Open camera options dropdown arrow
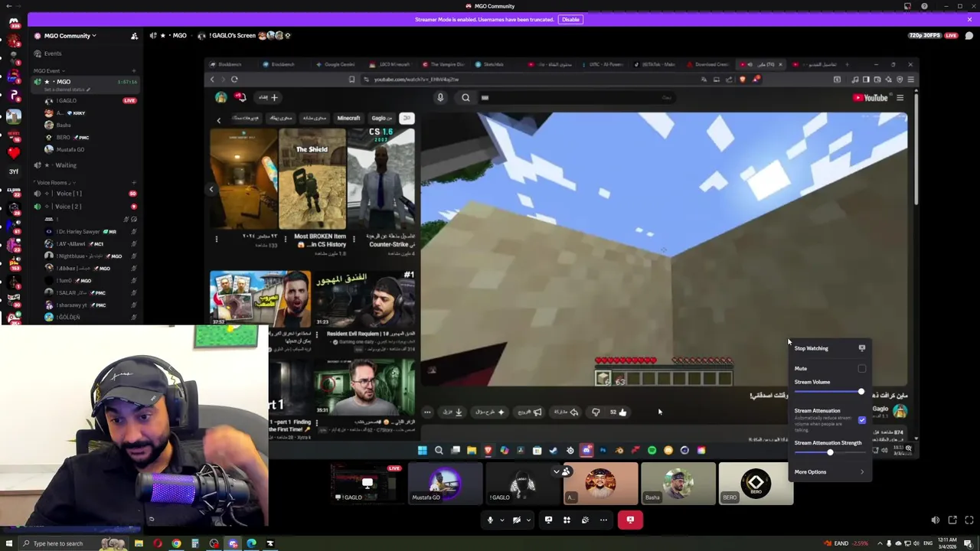Viewport: 980px width, 551px height. (528, 520)
